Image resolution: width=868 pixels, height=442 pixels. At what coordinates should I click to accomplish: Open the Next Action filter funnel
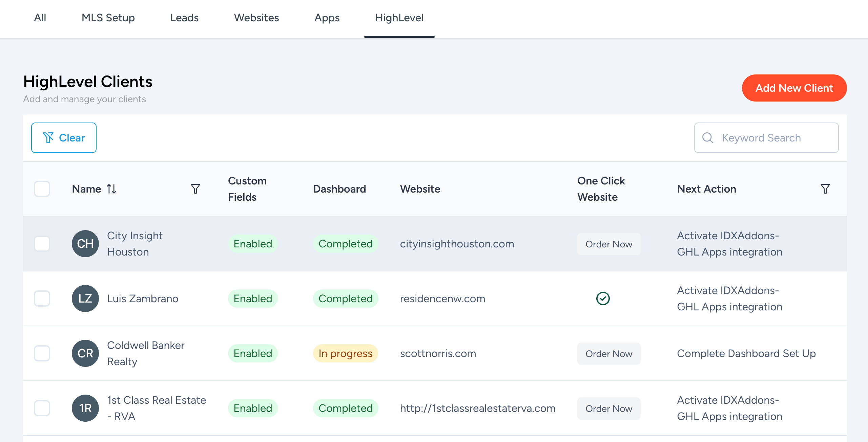pyautogui.click(x=825, y=189)
